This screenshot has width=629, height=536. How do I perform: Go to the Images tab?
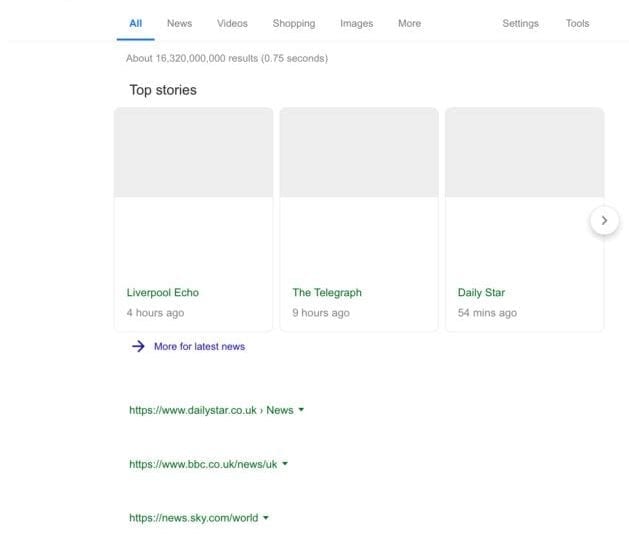pos(356,23)
